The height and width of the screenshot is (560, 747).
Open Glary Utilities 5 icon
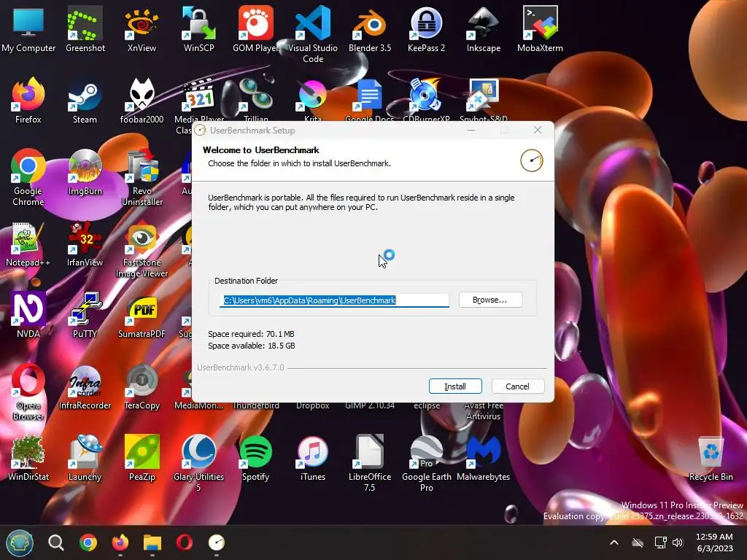pyautogui.click(x=198, y=463)
